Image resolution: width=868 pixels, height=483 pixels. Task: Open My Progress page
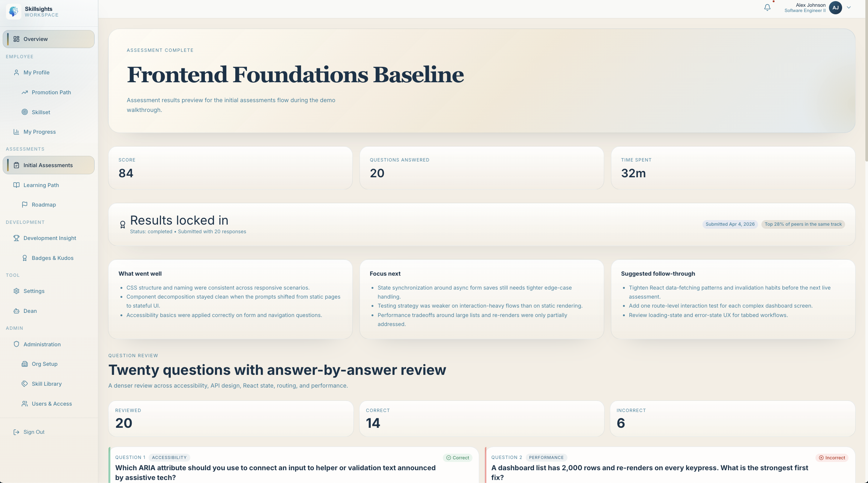39,132
